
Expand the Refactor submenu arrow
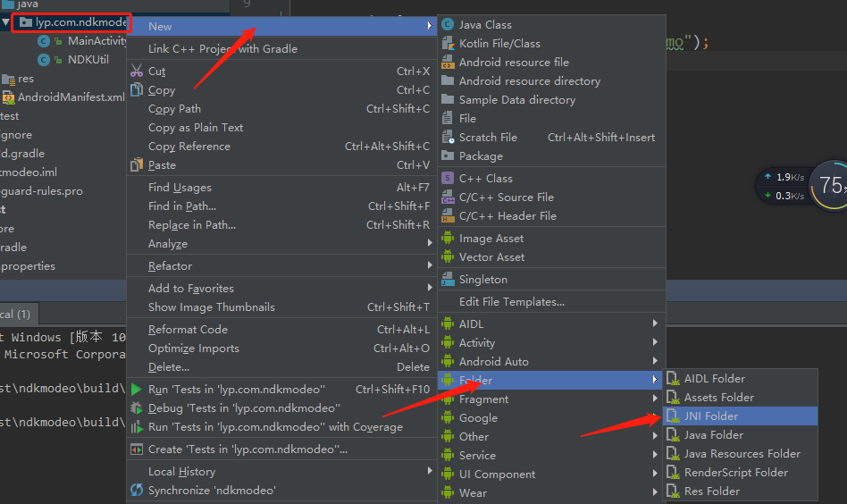[430, 265]
